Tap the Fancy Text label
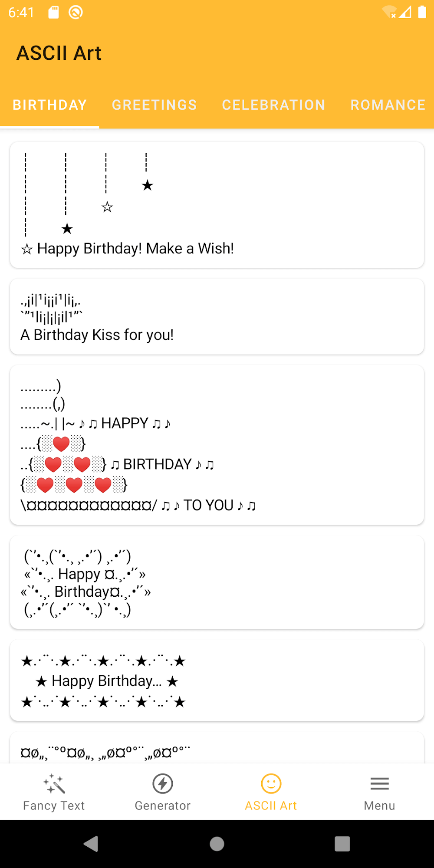Image resolution: width=434 pixels, height=868 pixels. tap(54, 806)
